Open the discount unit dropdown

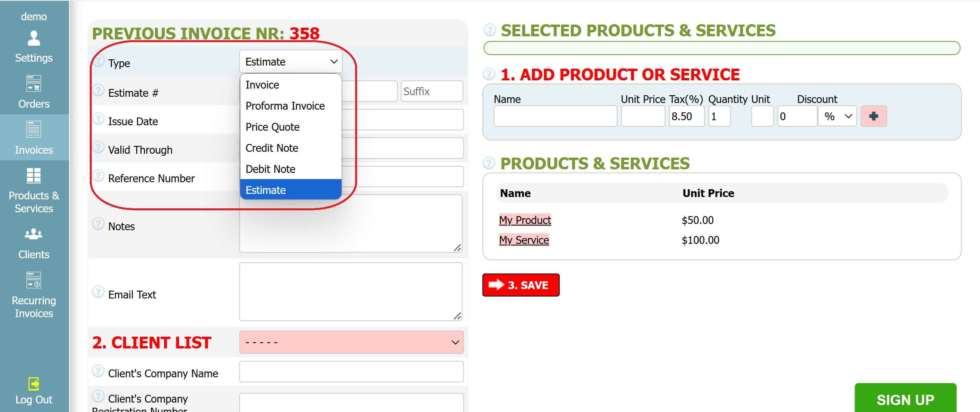(x=837, y=116)
